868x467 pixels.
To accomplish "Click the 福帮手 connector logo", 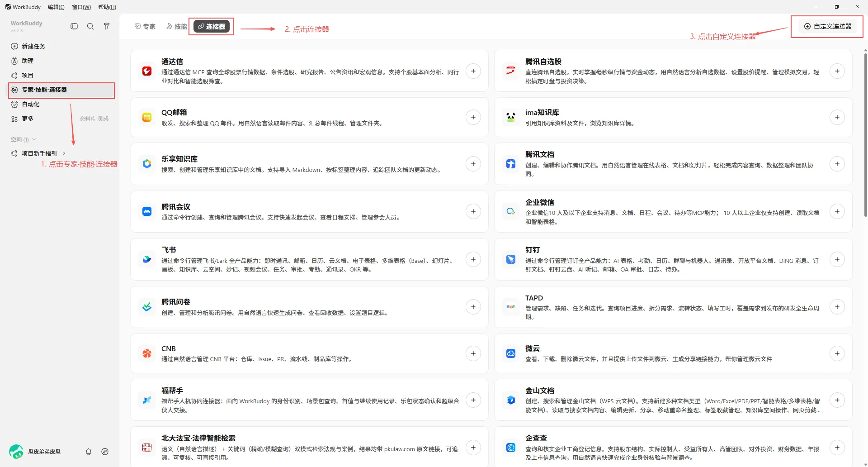I will click(147, 400).
